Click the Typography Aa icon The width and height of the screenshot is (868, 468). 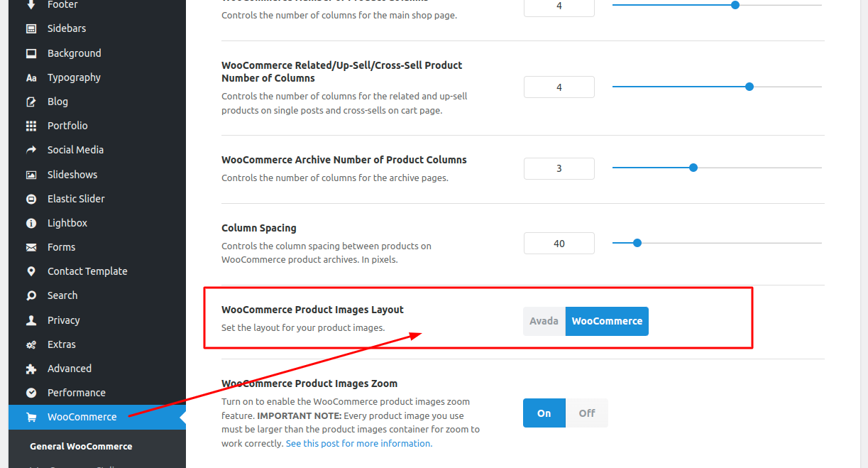coord(31,77)
